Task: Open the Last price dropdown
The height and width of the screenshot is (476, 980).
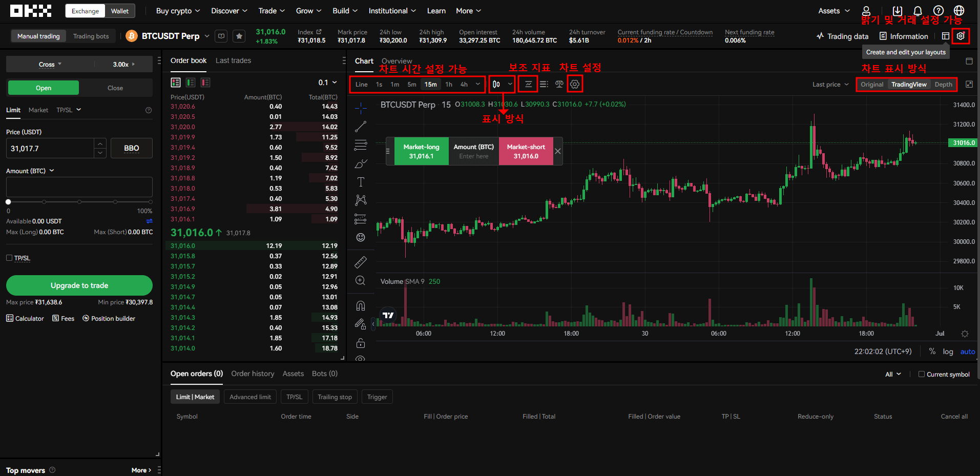Action: (830, 85)
